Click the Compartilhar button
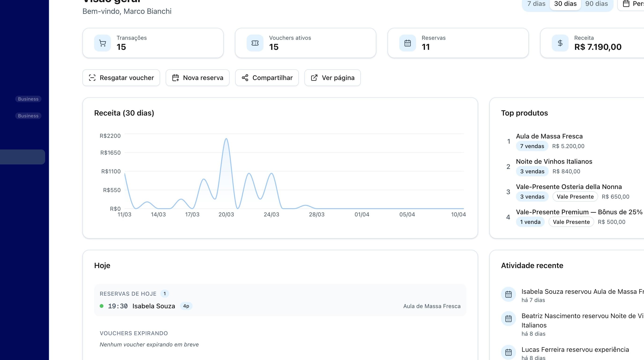The height and width of the screenshot is (360, 644). pos(267,78)
